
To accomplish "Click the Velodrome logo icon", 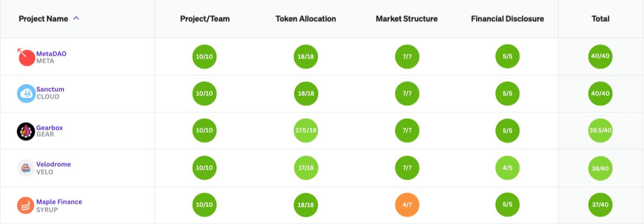I will click(x=26, y=168).
